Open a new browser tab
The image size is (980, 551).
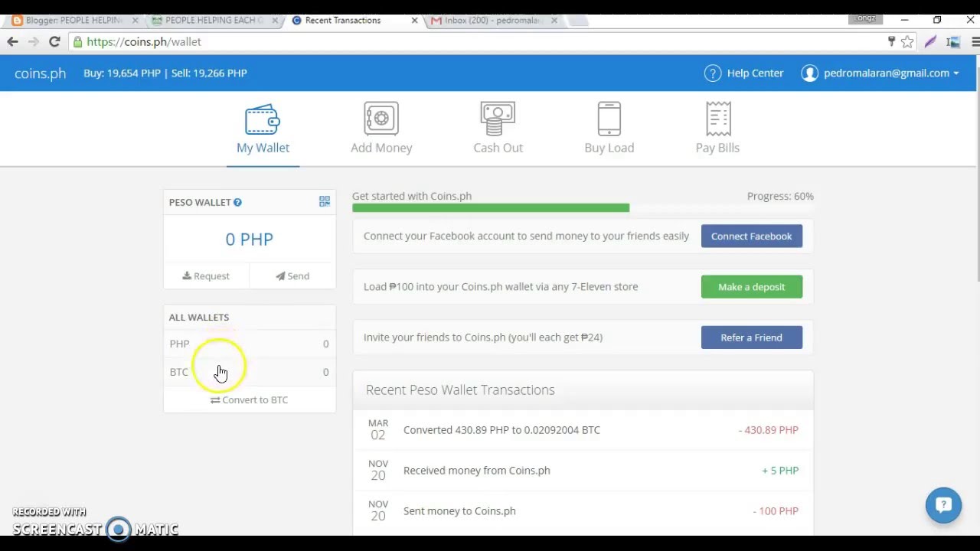[x=578, y=21]
